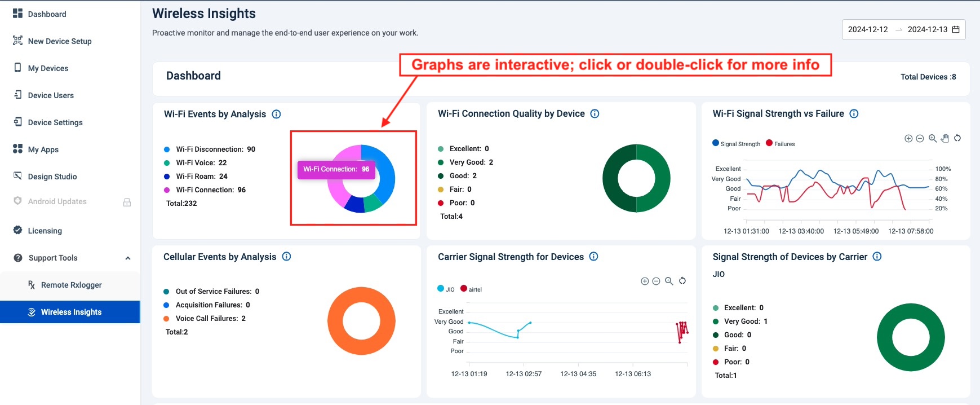Open the Licensing page link

click(45, 231)
